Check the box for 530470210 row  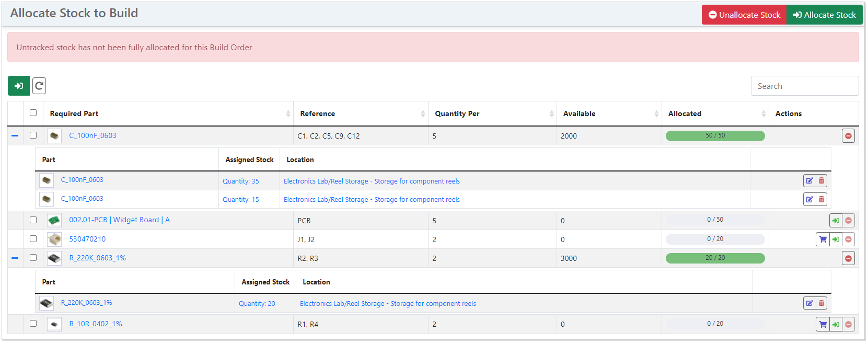point(33,239)
